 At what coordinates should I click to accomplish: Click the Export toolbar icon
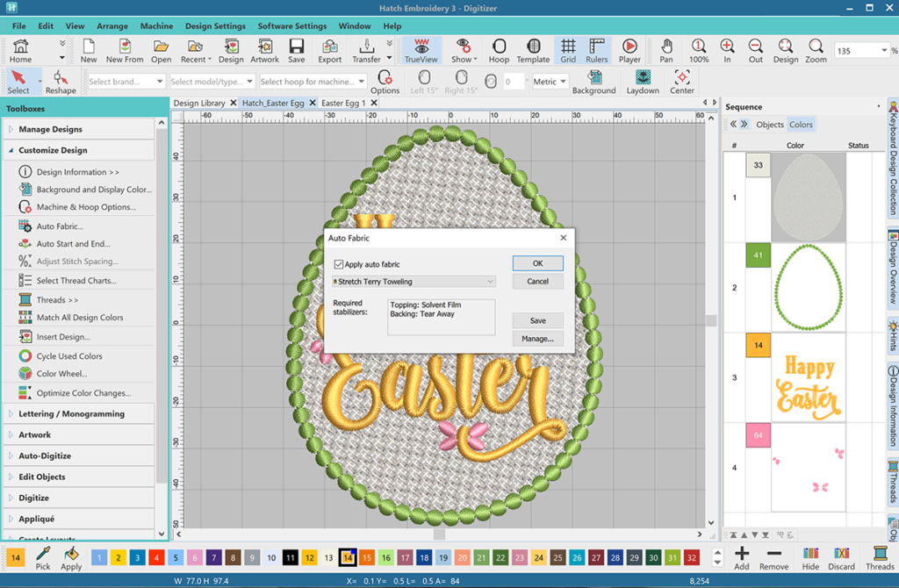tap(330, 50)
